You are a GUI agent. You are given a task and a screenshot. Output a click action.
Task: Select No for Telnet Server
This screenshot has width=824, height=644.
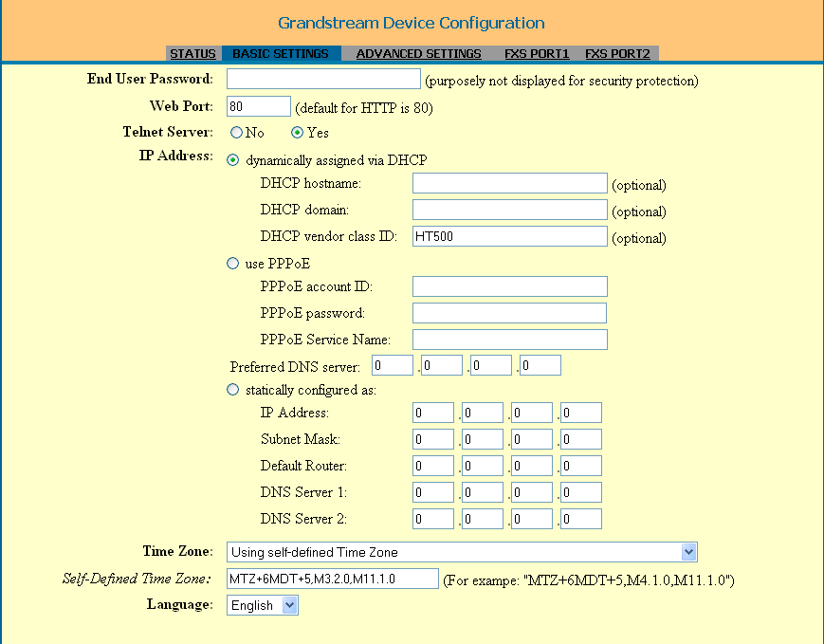pos(236,133)
